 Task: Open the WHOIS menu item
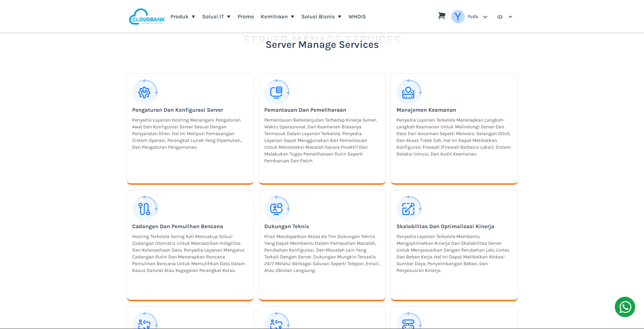357,17
